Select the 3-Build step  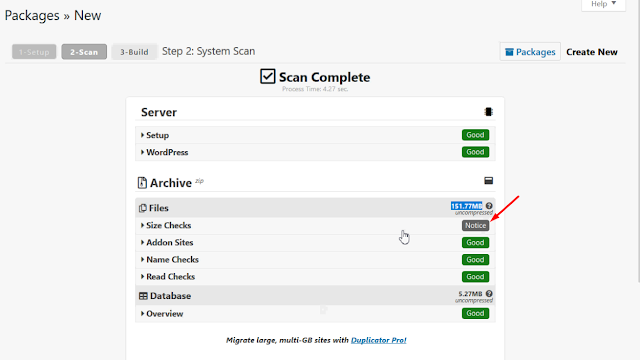(134, 52)
